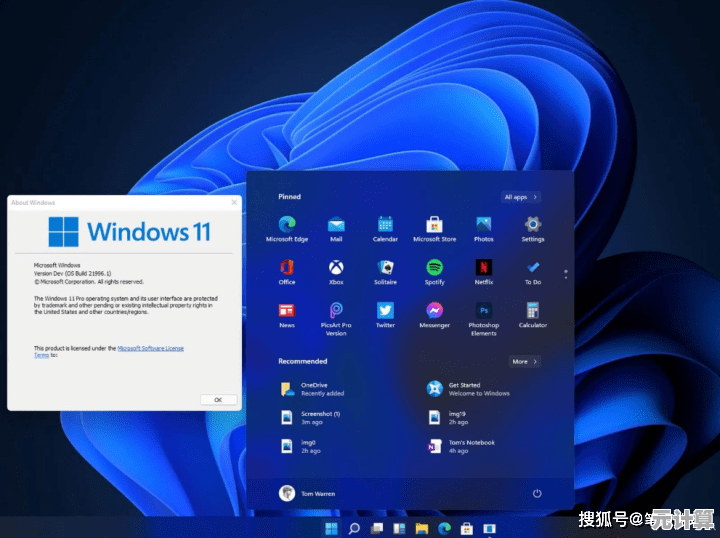Image resolution: width=720 pixels, height=538 pixels.
Task: Open Microsoft Store pinned app
Action: coord(434,226)
